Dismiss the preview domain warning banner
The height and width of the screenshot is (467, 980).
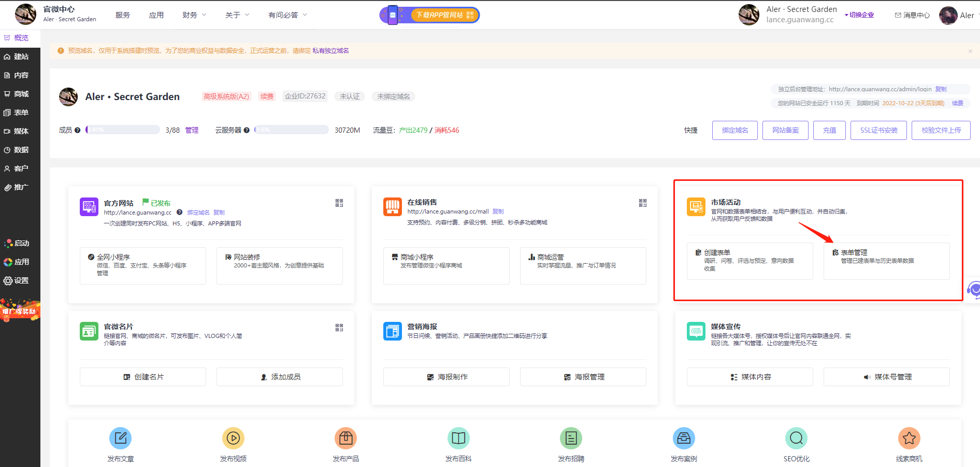click(x=970, y=51)
